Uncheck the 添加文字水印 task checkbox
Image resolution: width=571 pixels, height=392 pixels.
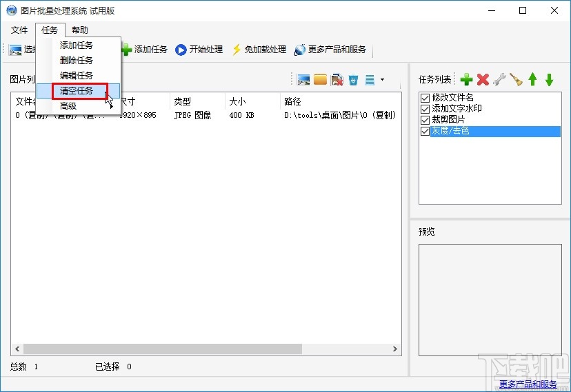(x=425, y=109)
